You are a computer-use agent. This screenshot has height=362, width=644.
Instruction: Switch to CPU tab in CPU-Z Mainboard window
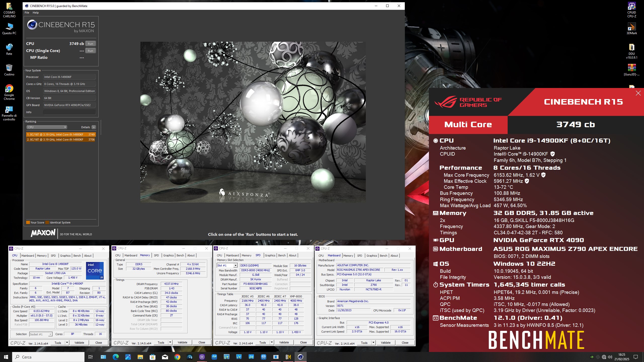321,256
